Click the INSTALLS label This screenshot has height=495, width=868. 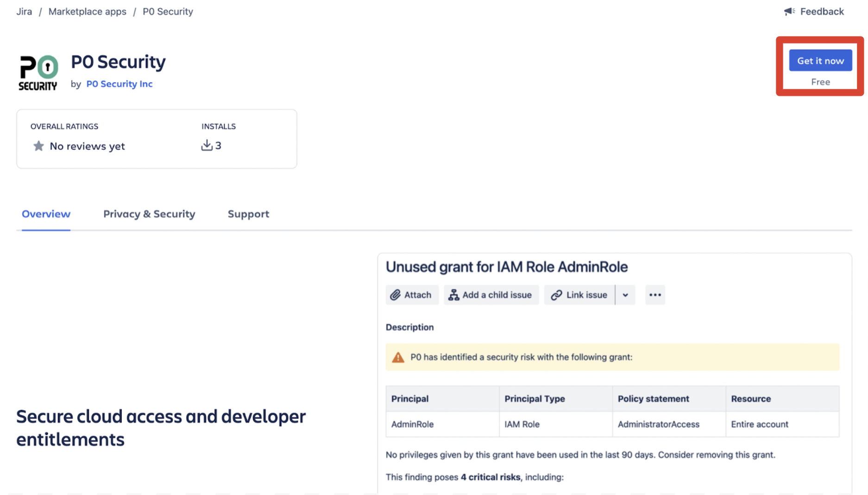tap(219, 126)
